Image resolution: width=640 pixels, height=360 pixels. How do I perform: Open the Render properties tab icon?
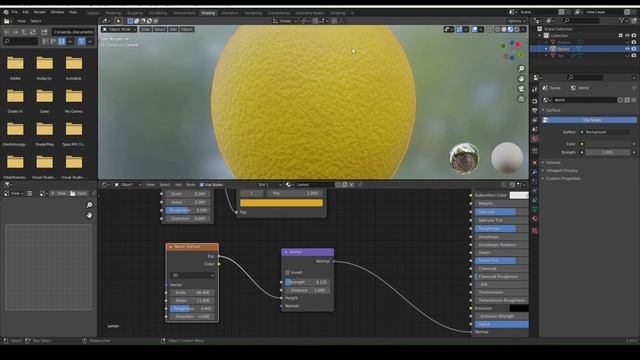tap(535, 101)
